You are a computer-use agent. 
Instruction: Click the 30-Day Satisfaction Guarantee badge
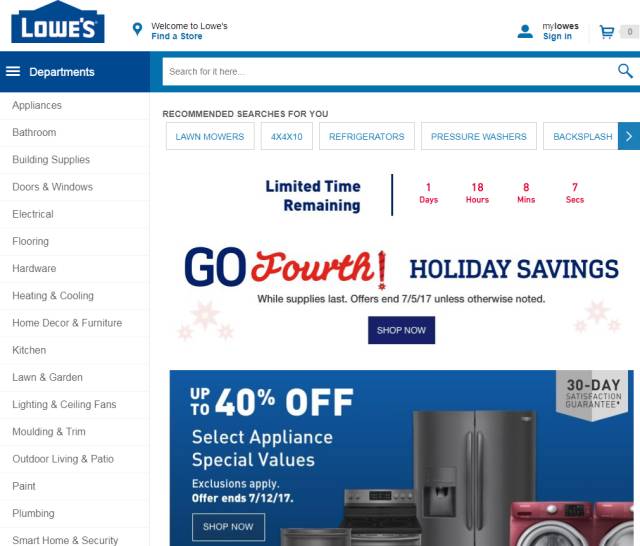[593, 395]
